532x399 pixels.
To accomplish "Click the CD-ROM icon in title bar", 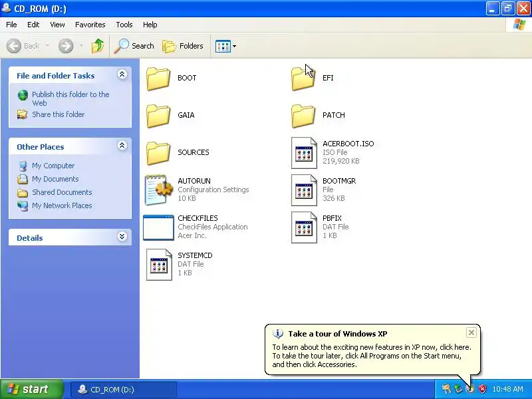I will click(x=6, y=7).
